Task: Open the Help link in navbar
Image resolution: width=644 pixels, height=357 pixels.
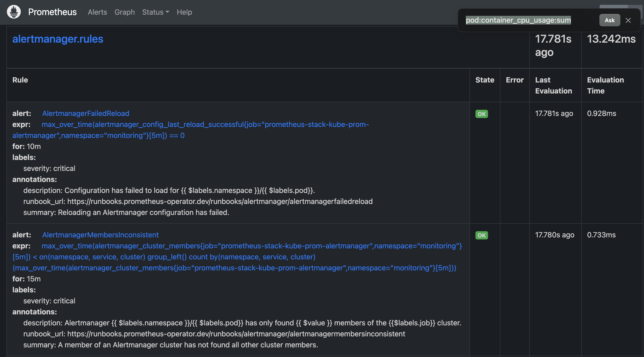Action: (184, 12)
